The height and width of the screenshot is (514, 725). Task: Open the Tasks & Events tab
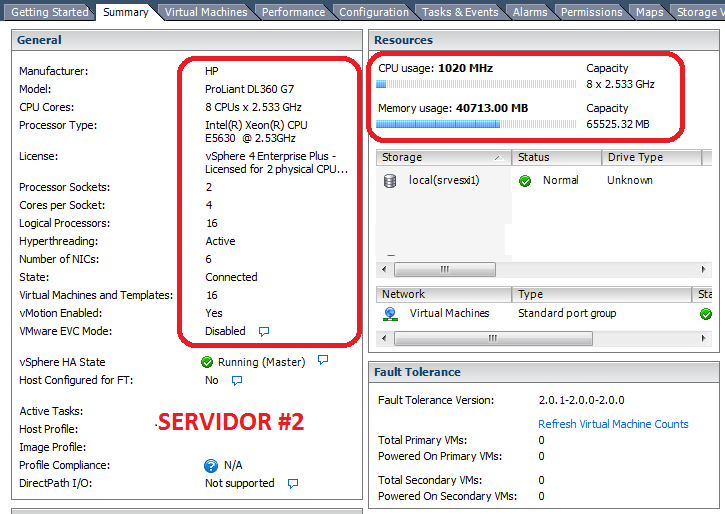pos(460,12)
